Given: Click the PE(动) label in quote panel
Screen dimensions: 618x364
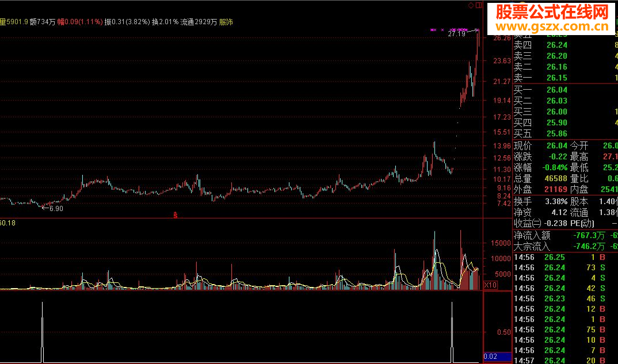Looking at the screenshot, I should [582, 223].
